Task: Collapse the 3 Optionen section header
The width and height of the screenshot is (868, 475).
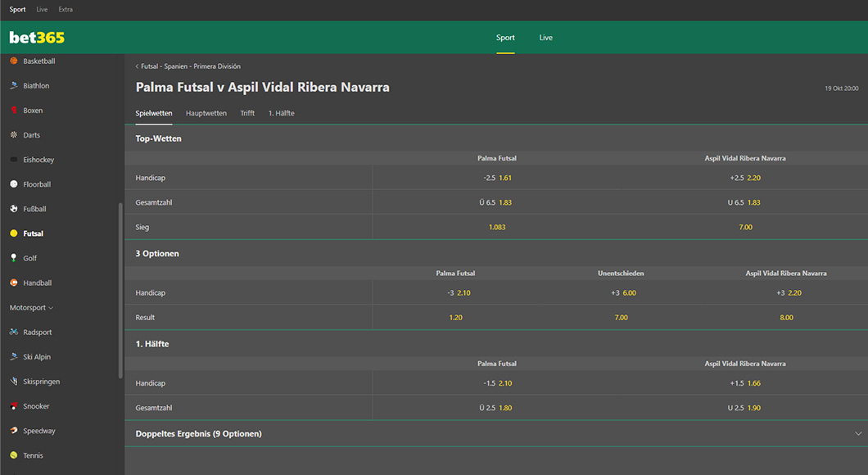Action: coord(496,254)
